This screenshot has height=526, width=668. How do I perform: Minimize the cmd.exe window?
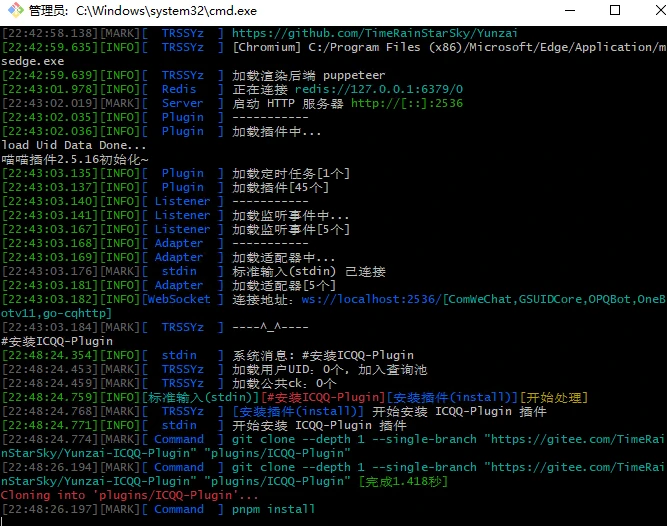(x=570, y=10)
